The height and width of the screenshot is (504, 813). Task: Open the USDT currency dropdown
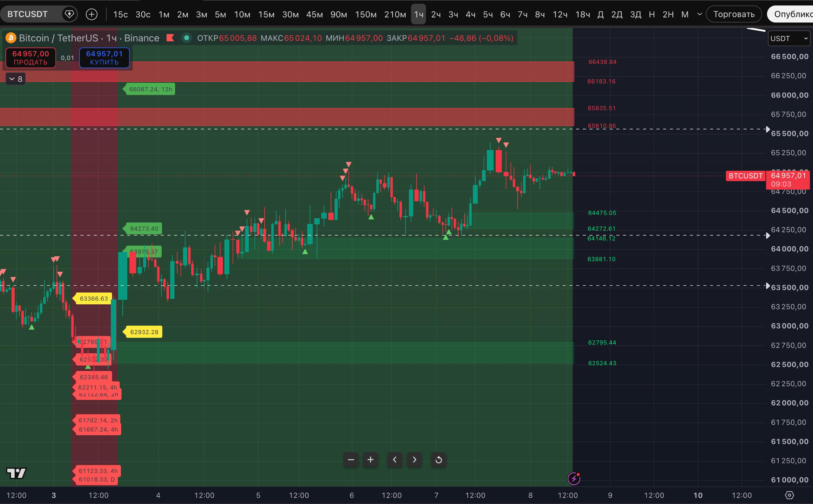pyautogui.click(x=788, y=38)
